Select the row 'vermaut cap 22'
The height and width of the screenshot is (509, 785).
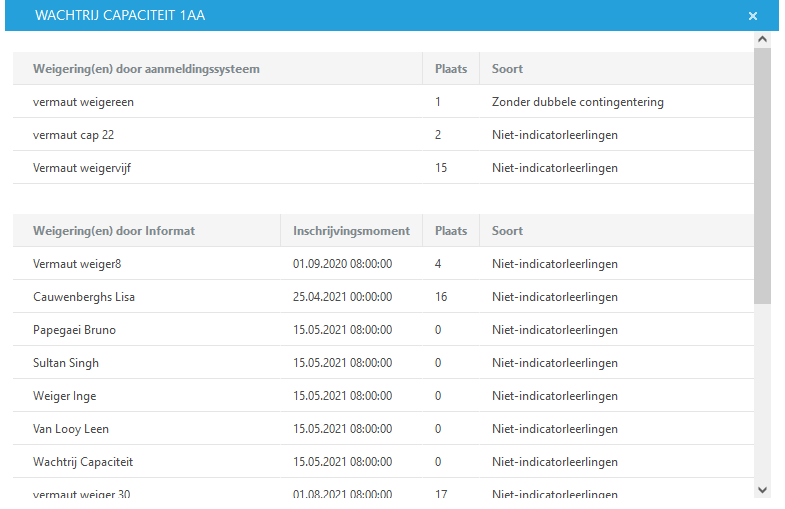[80, 135]
